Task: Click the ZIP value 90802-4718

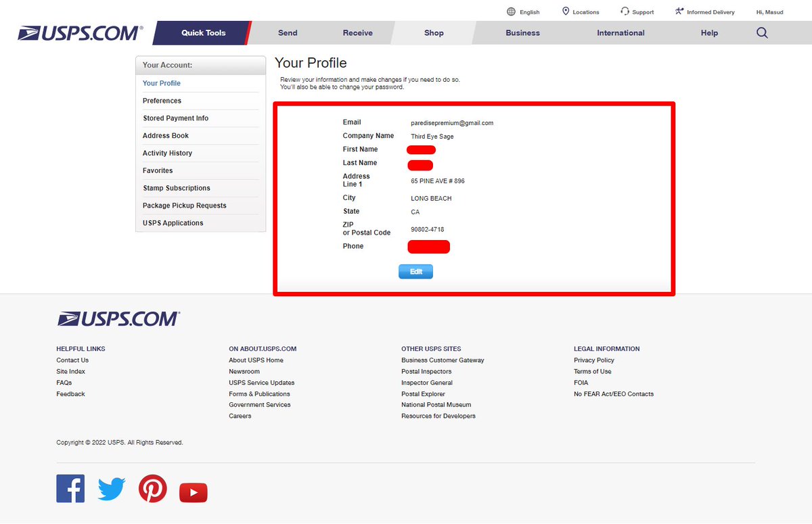Action: [428, 230]
